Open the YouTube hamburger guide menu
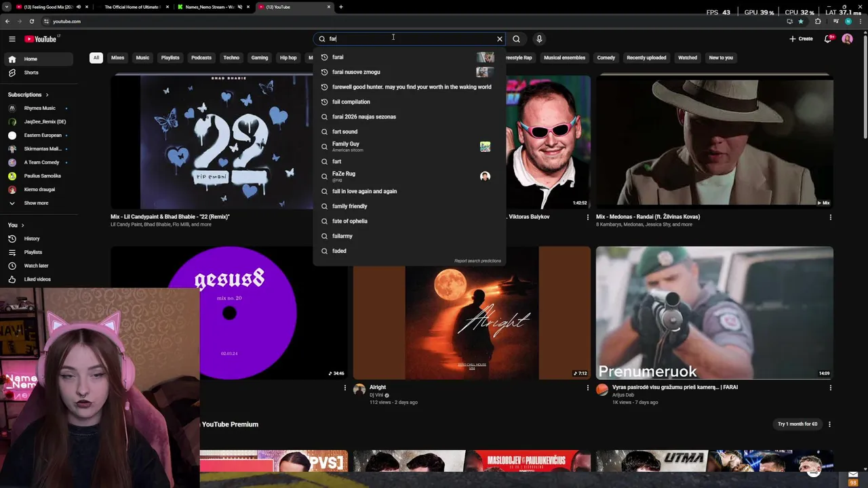 (12, 39)
